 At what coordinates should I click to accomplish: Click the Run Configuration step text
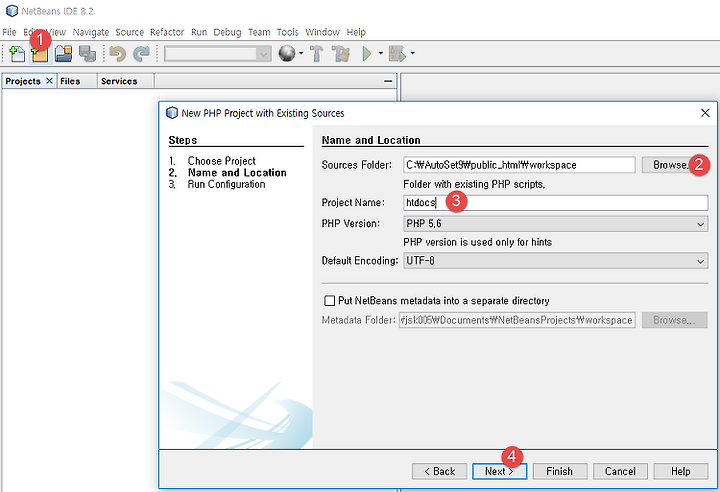click(226, 184)
